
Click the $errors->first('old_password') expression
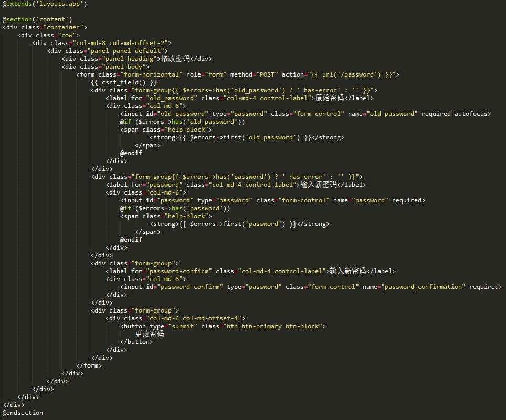pyautogui.click(x=245, y=137)
